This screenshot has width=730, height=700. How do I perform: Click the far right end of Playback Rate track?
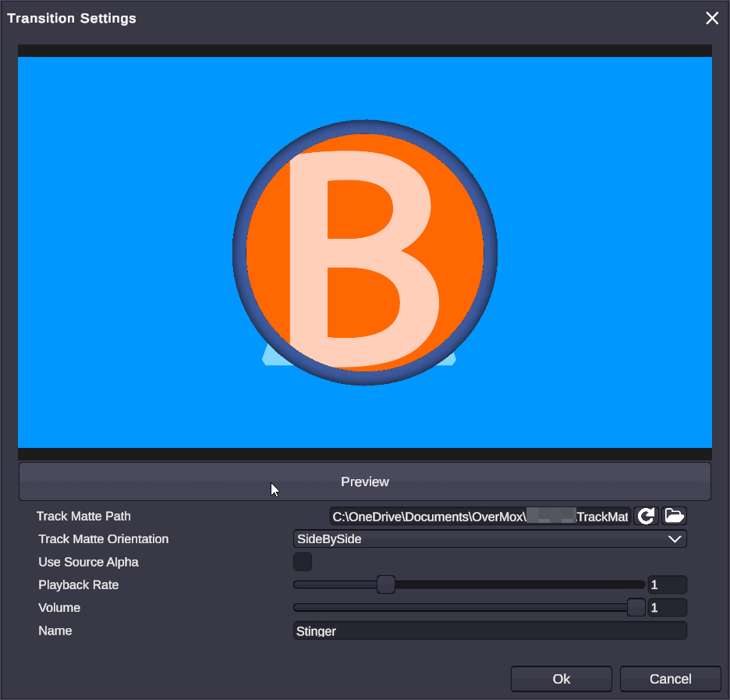[641, 585]
